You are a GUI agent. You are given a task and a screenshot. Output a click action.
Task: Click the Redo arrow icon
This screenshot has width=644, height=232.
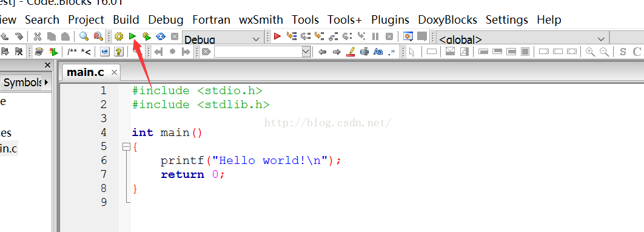point(19,36)
